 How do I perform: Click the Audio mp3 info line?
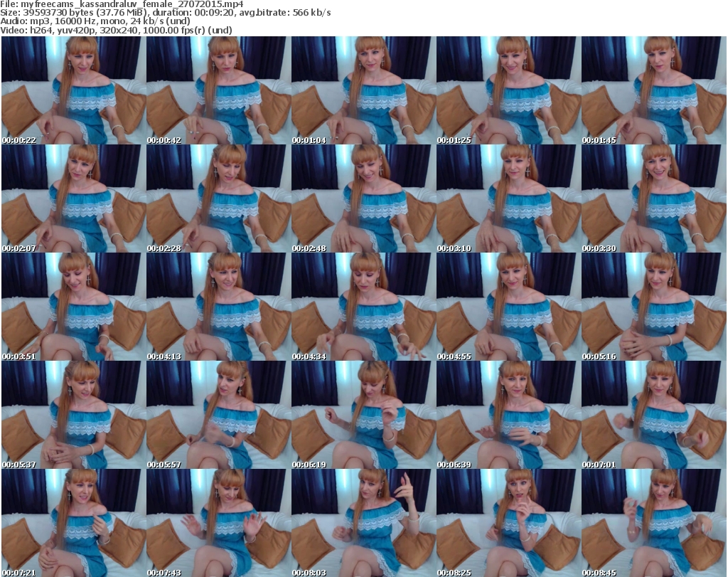pyautogui.click(x=95, y=21)
